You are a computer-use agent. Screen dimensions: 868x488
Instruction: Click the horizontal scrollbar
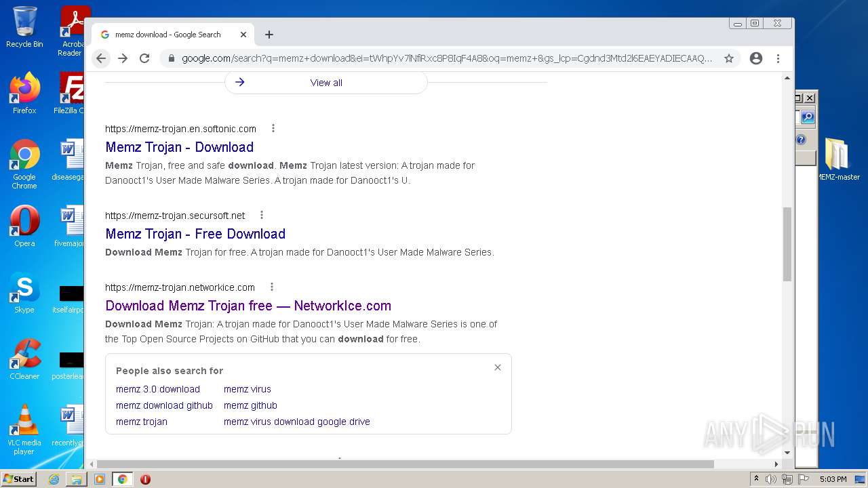click(405, 464)
